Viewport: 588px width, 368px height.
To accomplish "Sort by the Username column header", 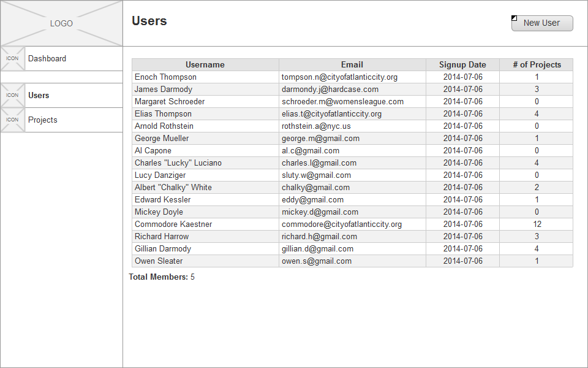I will 205,64.
